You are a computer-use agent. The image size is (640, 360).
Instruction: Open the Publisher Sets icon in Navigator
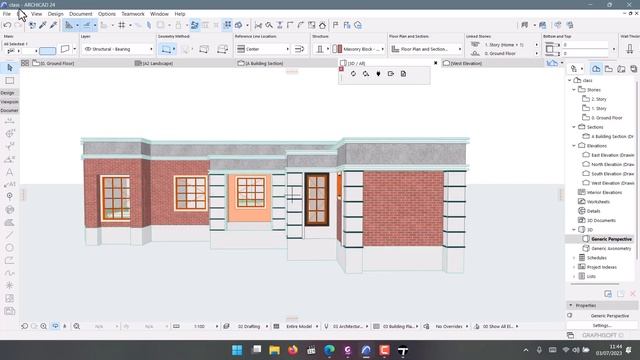pos(633,69)
